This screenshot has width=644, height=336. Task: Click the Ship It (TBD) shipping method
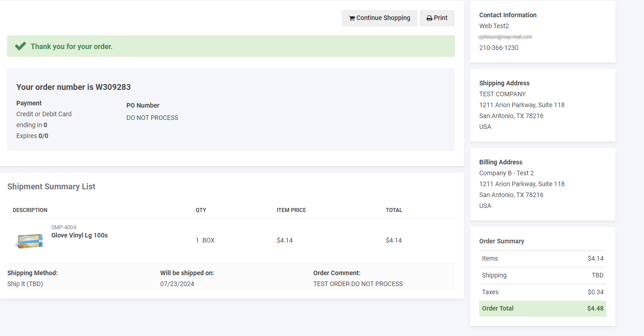coord(25,284)
